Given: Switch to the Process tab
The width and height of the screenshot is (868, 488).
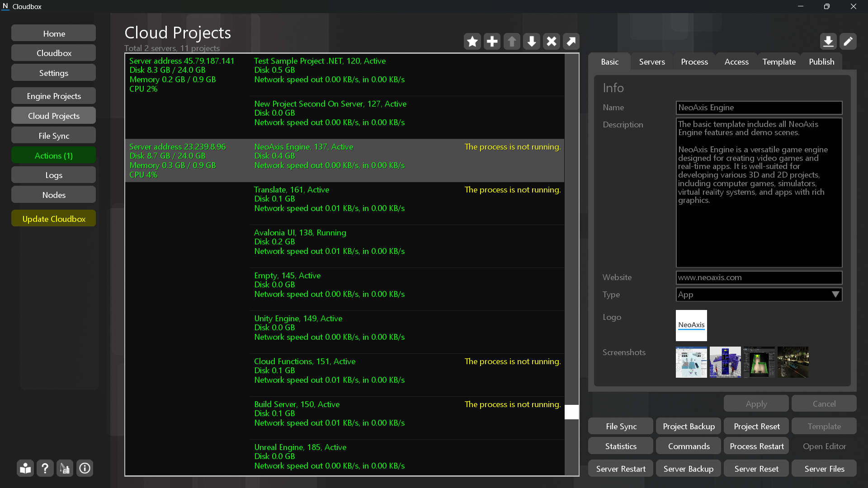Looking at the screenshot, I should [x=694, y=62].
